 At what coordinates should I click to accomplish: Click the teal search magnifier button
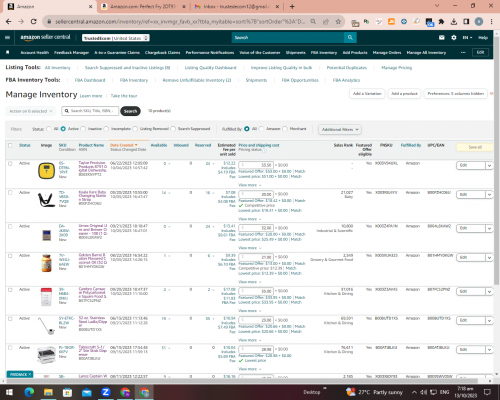click(350, 37)
